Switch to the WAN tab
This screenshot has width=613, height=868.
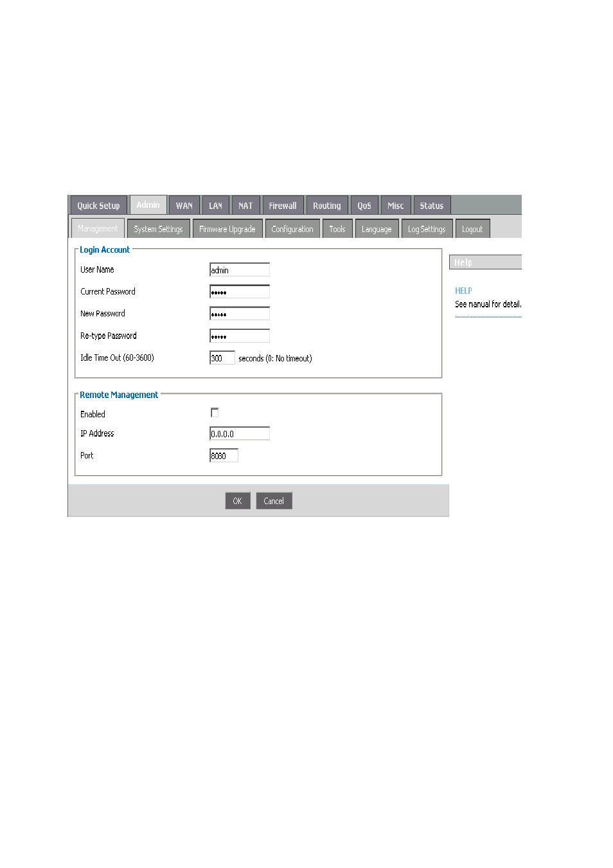coord(184,206)
